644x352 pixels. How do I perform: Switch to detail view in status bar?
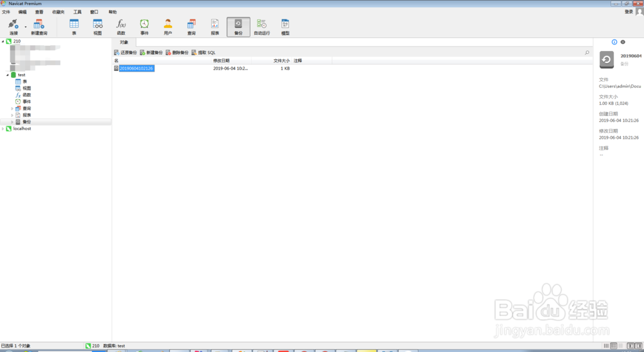[614, 346]
